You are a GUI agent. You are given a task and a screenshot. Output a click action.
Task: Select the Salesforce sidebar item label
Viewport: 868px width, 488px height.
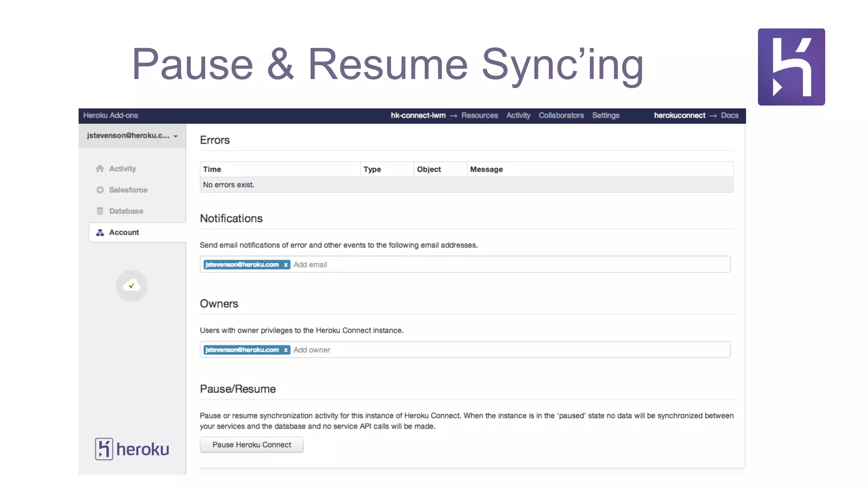pos(128,190)
